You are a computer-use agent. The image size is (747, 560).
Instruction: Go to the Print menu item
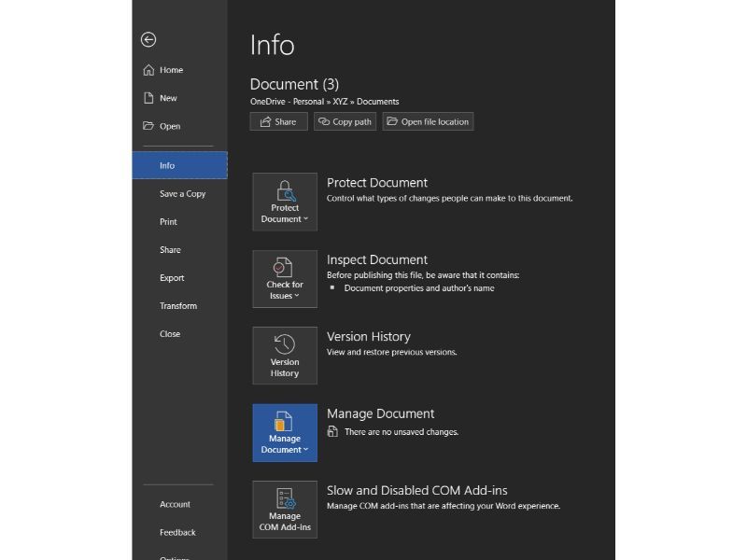coord(168,222)
